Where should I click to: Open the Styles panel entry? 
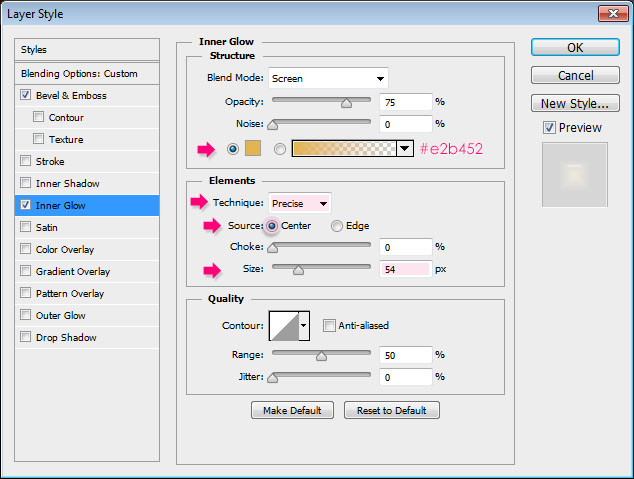(x=87, y=50)
